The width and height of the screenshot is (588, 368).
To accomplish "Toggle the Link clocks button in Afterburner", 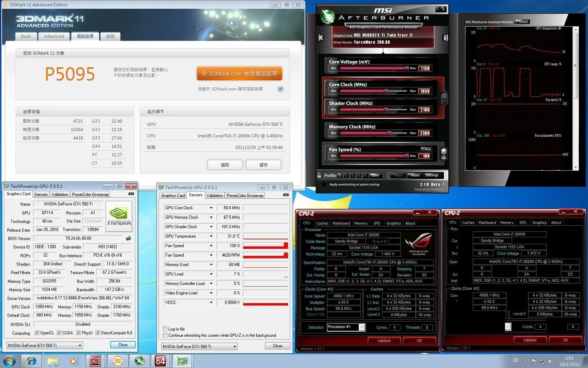I will point(444,98).
